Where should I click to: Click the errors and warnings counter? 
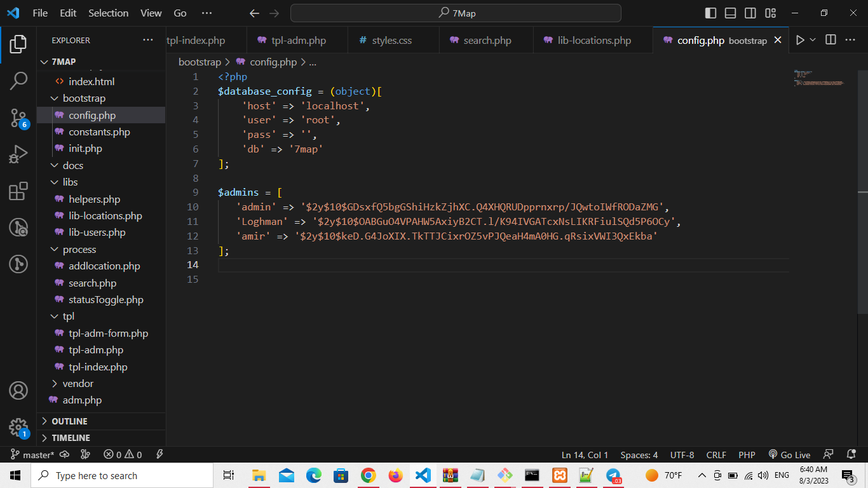tap(123, 455)
